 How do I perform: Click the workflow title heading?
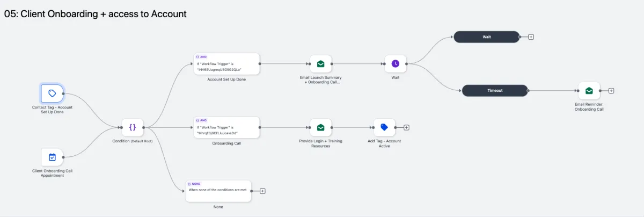tap(96, 15)
